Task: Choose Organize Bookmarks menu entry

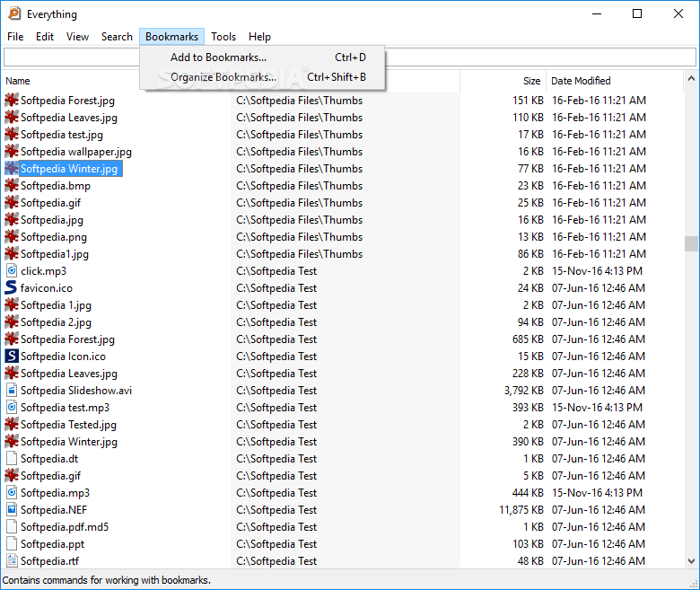Action: [x=262, y=77]
